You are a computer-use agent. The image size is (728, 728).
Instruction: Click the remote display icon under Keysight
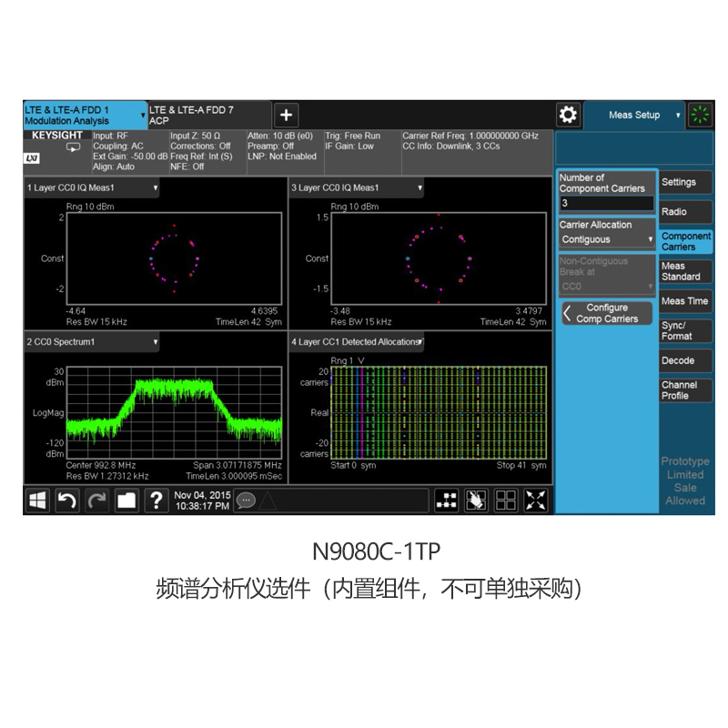[x=73, y=147]
